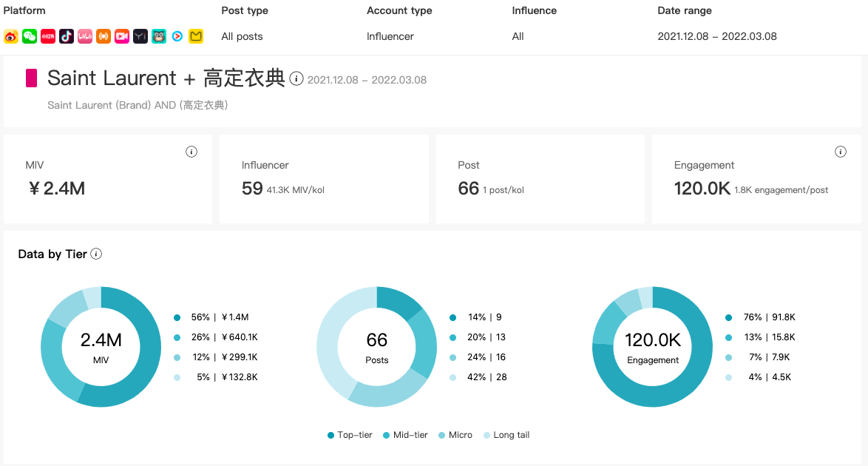Viewport: 868px width, 466px height.
Task: Toggle the Top-tier legend entry
Action: (x=350, y=435)
